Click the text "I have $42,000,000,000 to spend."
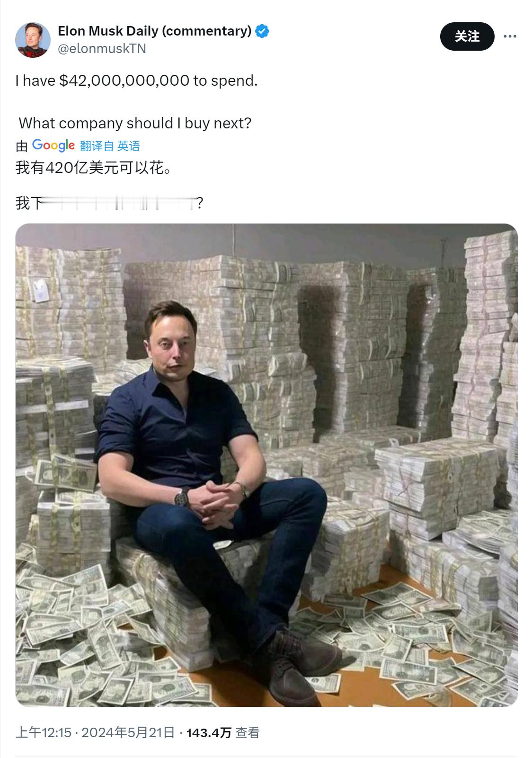 coord(137,81)
